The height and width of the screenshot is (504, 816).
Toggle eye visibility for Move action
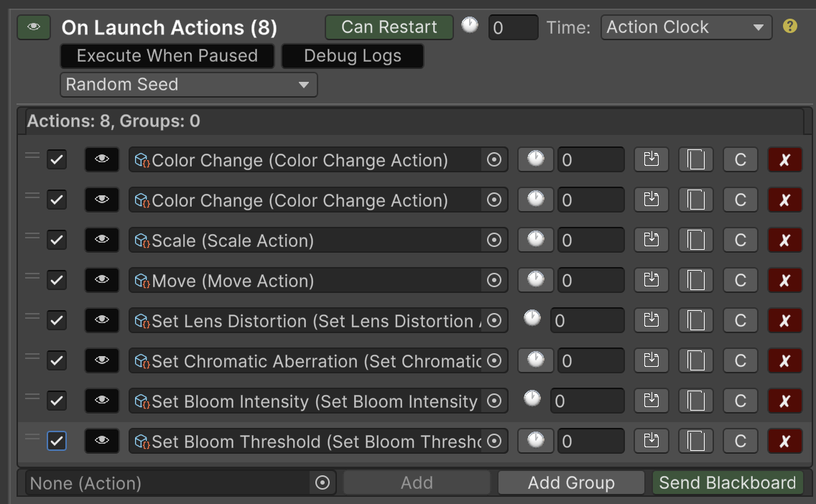coord(102,281)
